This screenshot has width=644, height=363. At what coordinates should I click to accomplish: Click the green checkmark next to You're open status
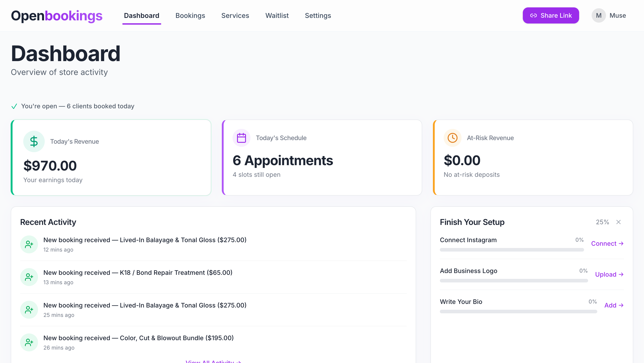[x=14, y=106]
